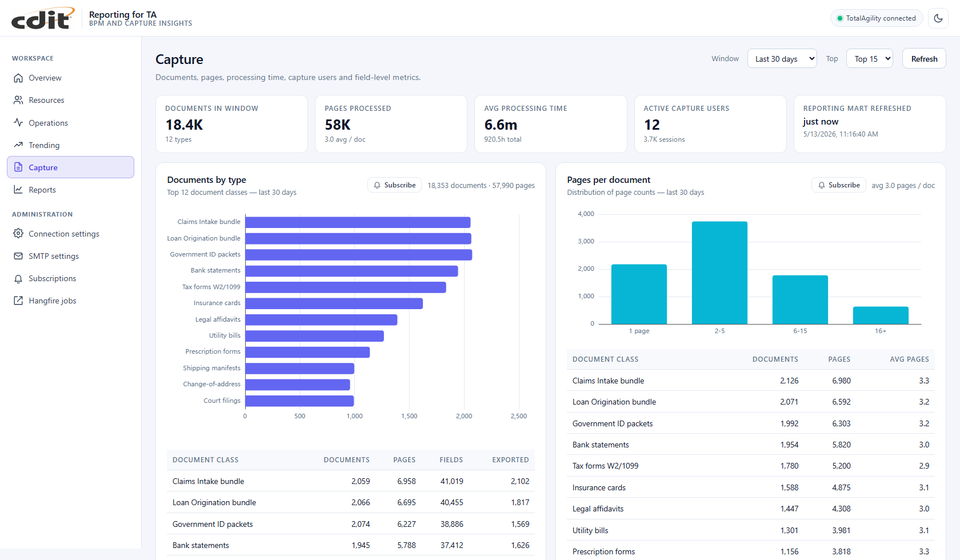This screenshot has width=960, height=560.
Task: Click the '2-5' pages histogram bar
Action: (719, 273)
